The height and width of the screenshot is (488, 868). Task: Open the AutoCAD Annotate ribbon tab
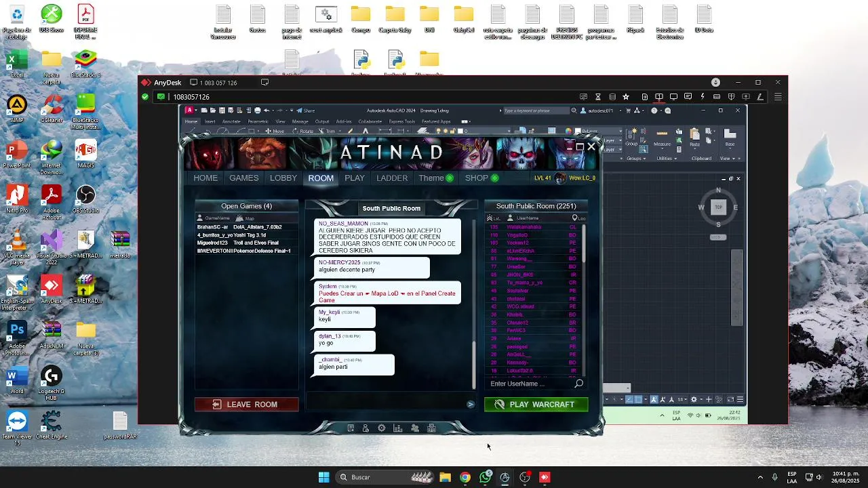231,122
